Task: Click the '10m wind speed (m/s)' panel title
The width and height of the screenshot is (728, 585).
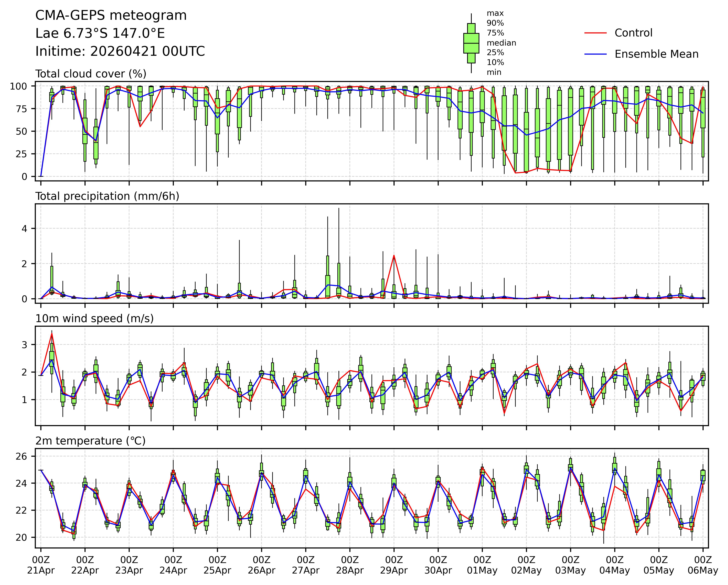Action: (x=95, y=318)
